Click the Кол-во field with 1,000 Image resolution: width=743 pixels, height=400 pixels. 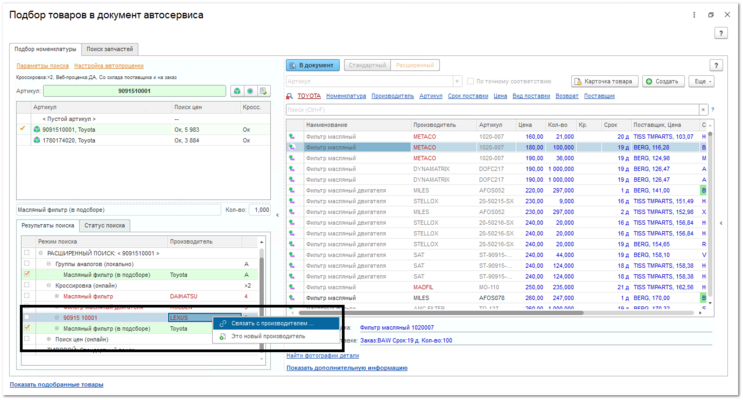[261, 210]
